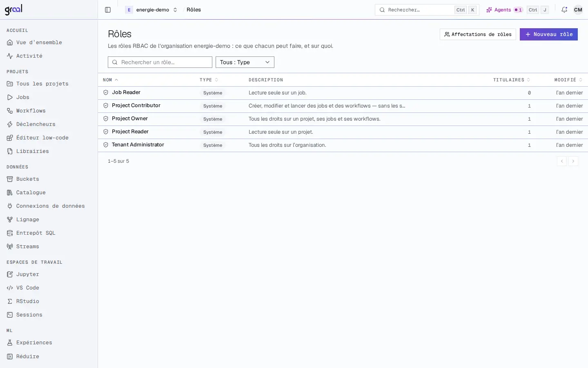Open the Project Owner role

pyautogui.click(x=130, y=119)
